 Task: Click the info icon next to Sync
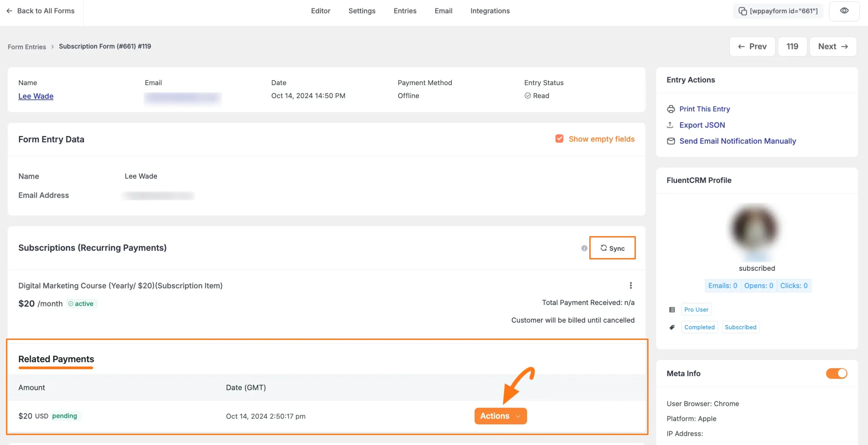coord(584,248)
